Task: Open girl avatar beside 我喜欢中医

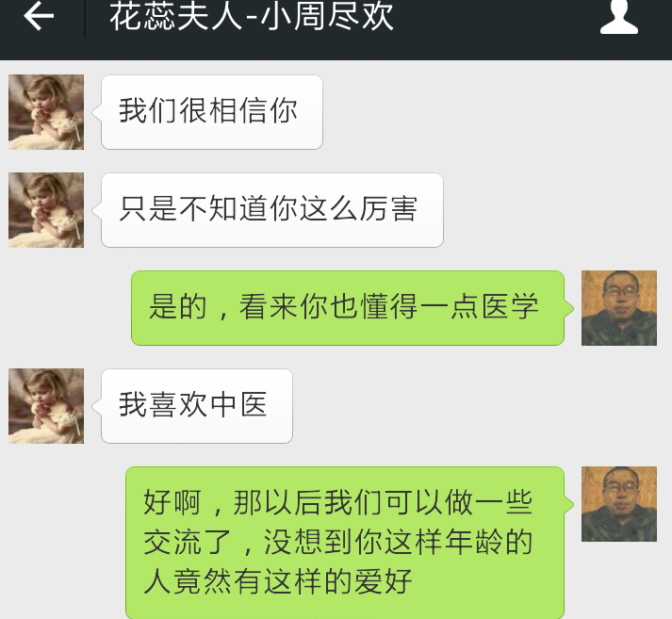Action: click(46, 406)
